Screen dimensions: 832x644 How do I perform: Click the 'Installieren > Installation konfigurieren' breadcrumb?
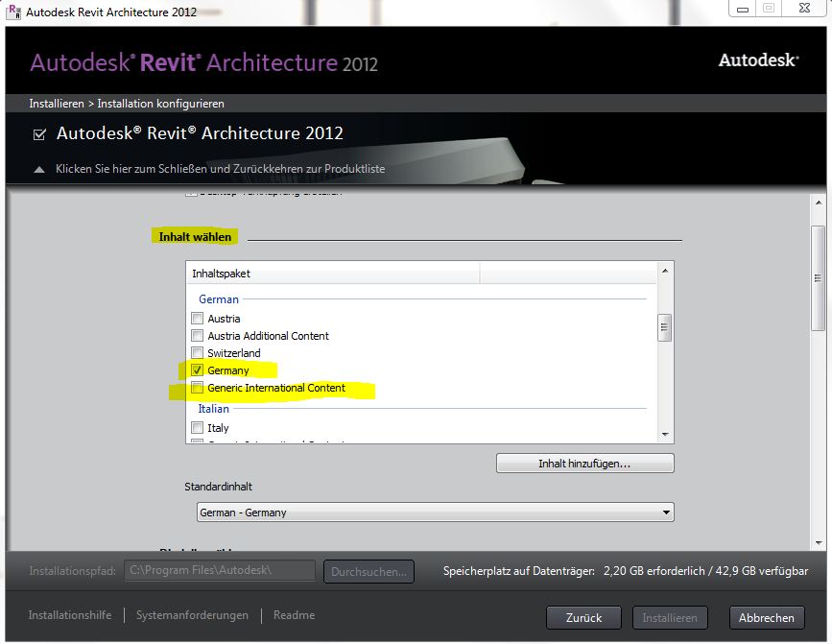pos(127,104)
